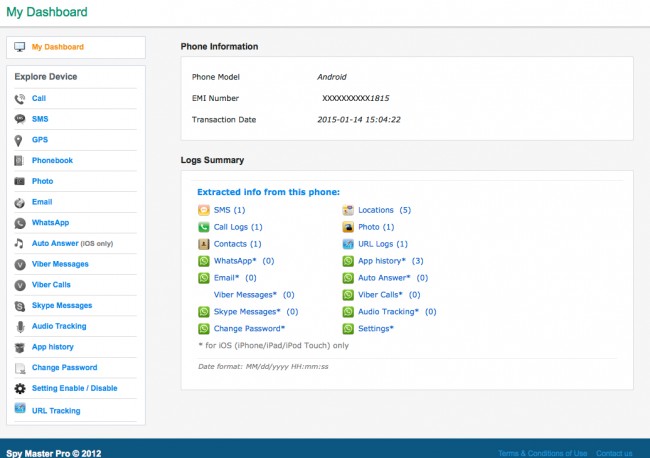Open My Dashboard in the sidebar
This screenshot has height=458, width=650.
coord(58,47)
